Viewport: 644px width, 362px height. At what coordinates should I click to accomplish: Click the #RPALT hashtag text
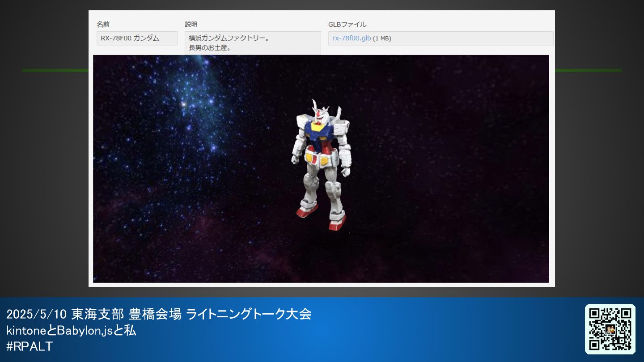pos(30,346)
